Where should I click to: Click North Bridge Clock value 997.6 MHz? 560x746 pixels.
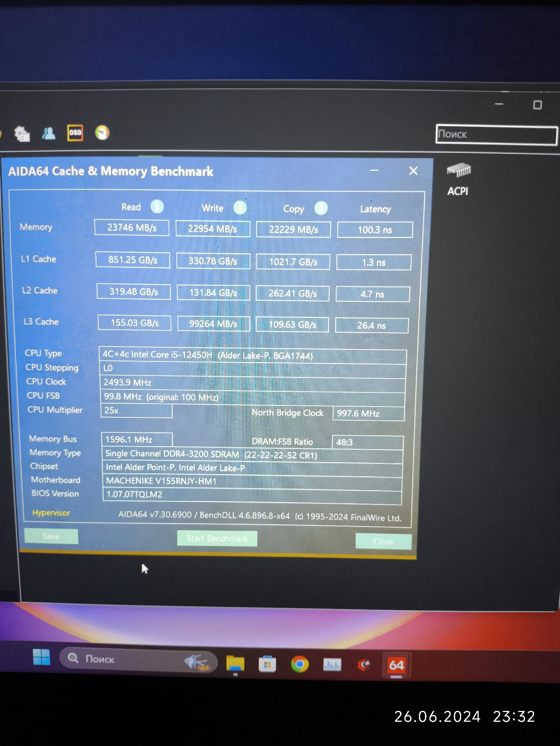point(368,414)
